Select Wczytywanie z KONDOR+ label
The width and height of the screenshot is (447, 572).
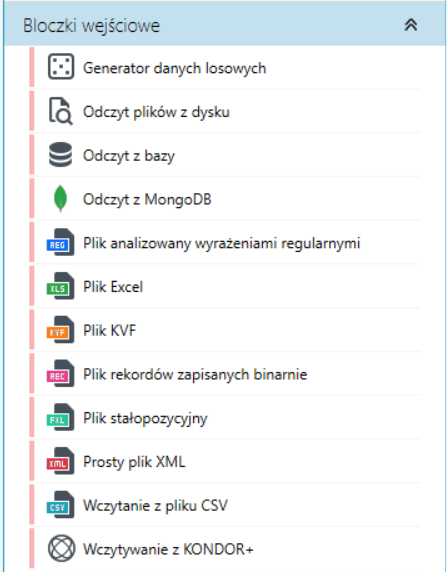168,549
